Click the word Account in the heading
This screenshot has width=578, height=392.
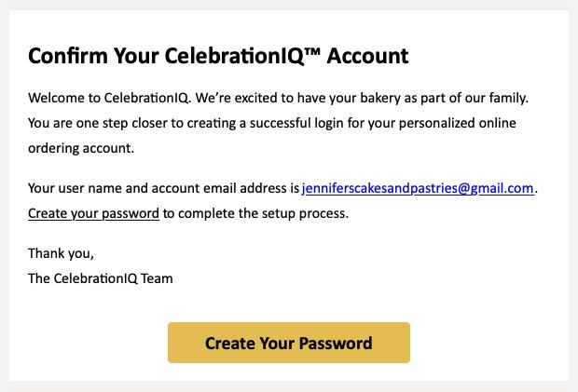365,57
